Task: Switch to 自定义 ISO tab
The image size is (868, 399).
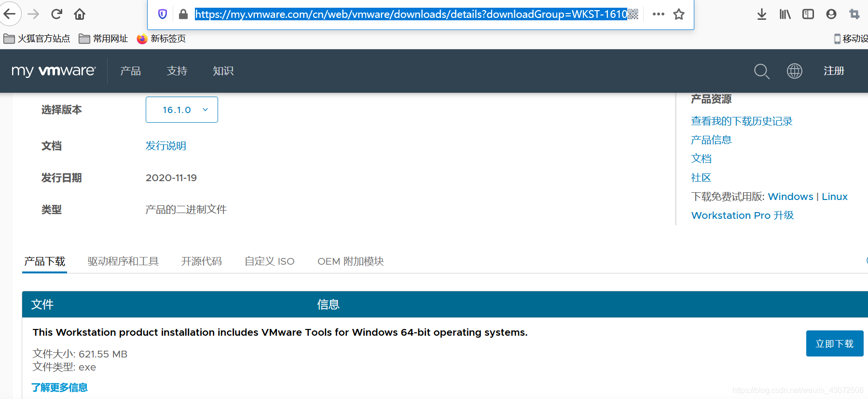Action: pos(269,261)
